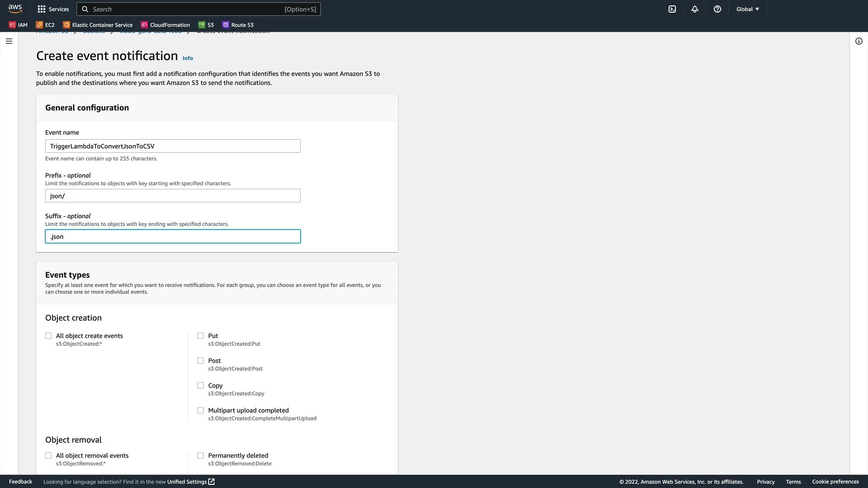Screen dimensions: 868x488
Task: Open Unified Settings link in footer
Action: [x=190, y=482]
